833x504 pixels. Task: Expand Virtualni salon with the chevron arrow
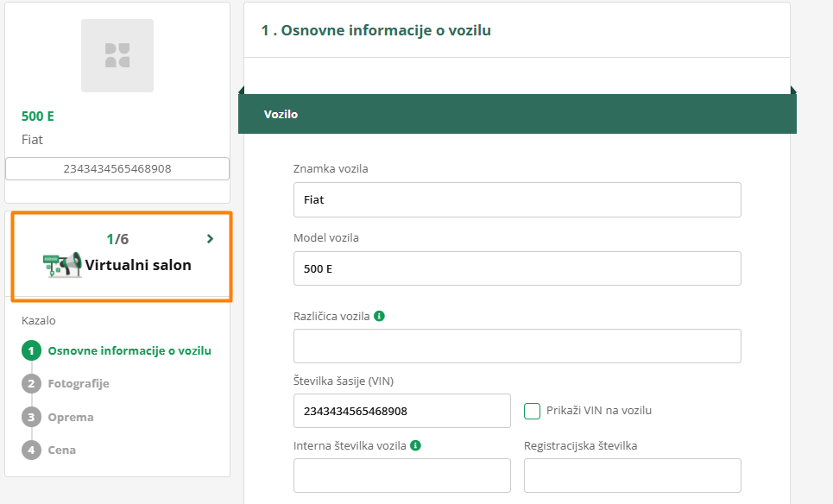(x=210, y=239)
